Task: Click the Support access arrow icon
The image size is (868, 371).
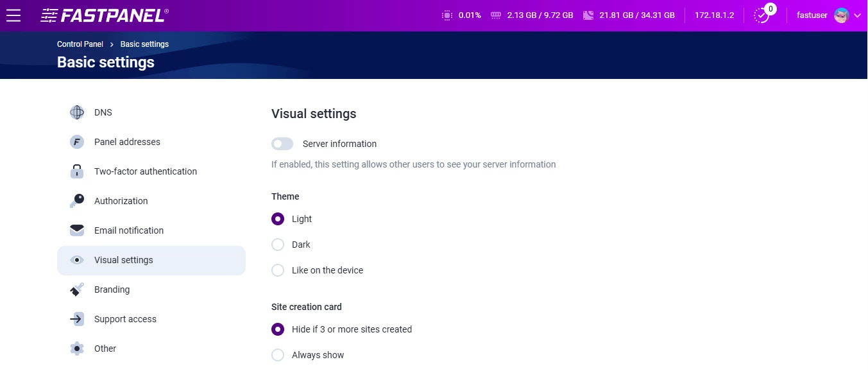Action: tap(76, 319)
